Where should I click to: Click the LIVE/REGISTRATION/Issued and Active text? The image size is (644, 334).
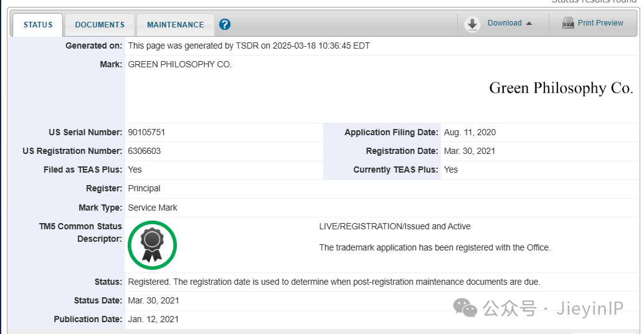[x=395, y=226]
